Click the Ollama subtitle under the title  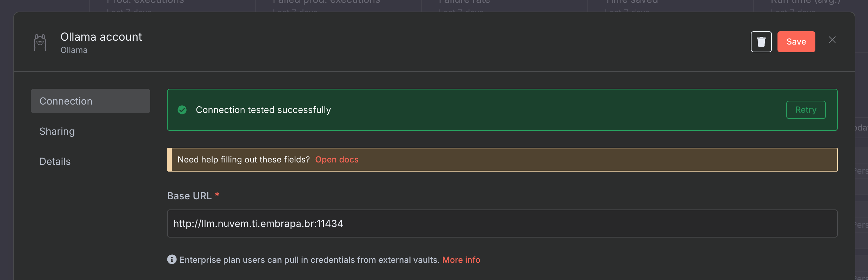(x=74, y=50)
